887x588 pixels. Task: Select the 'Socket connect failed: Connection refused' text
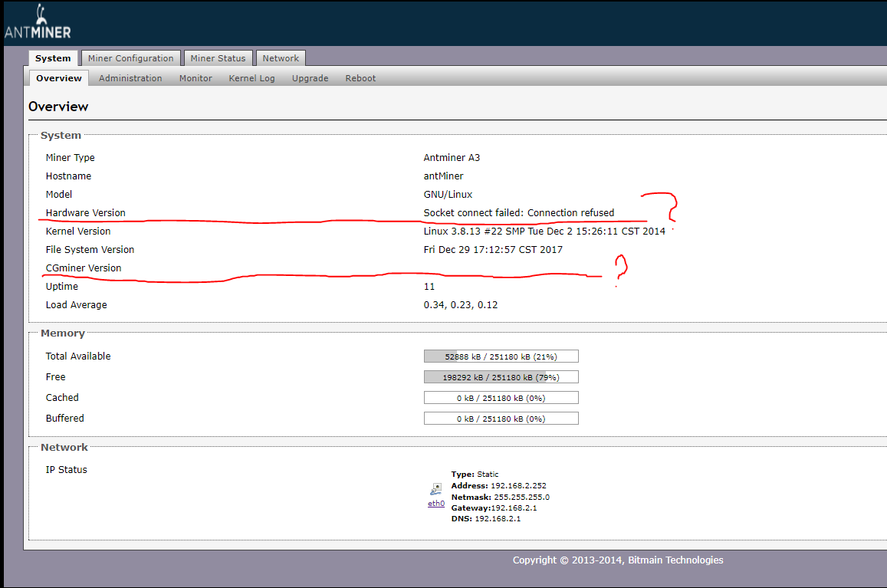519,213
